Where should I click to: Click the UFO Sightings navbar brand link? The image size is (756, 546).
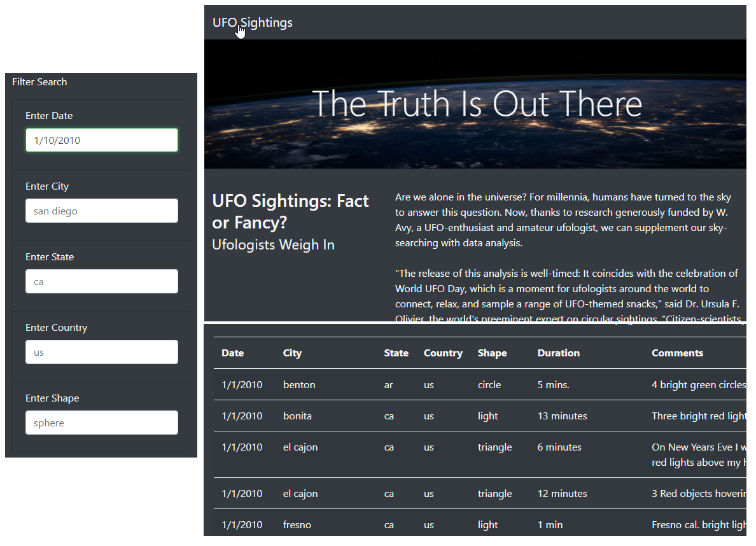[253, 23]
